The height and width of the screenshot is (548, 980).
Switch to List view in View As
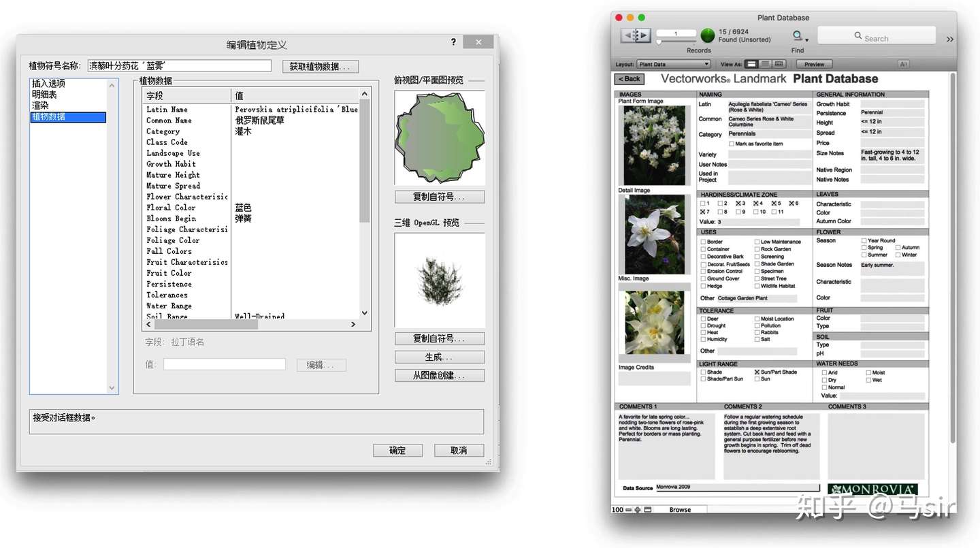pos(766,64)
